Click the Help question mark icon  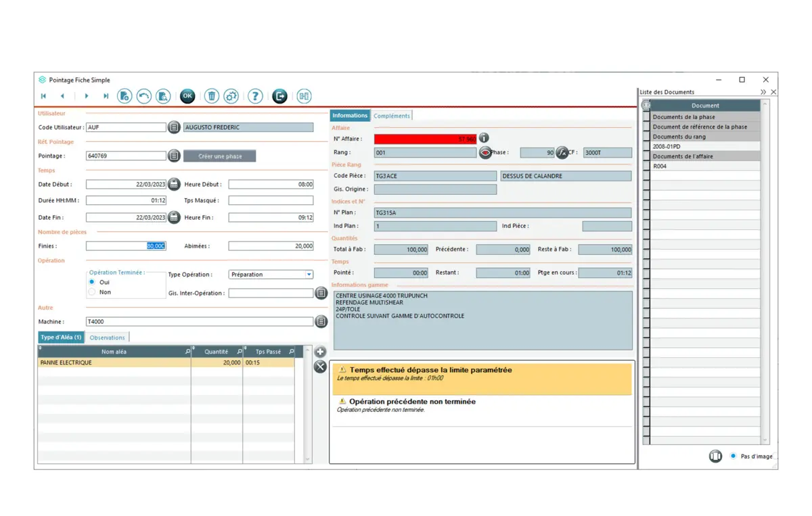pyautogui.click(x=255, y=96)
